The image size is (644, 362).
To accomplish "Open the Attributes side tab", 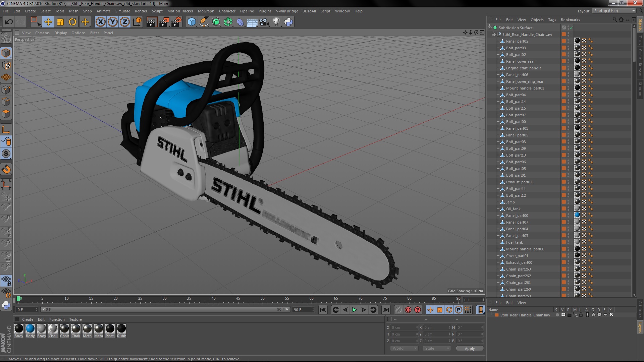I will click(x=640, y=309).
